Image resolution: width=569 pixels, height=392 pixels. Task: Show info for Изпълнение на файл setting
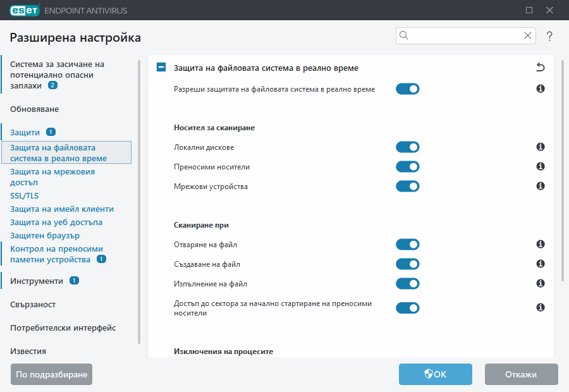[540, 283]
